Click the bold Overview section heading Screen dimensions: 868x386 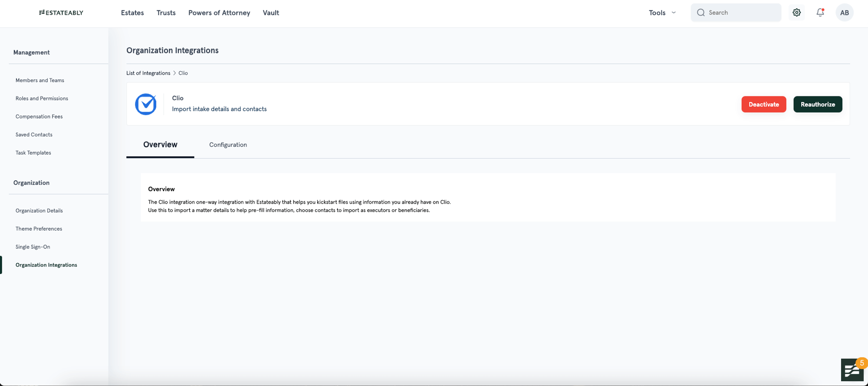click(161, 189)
